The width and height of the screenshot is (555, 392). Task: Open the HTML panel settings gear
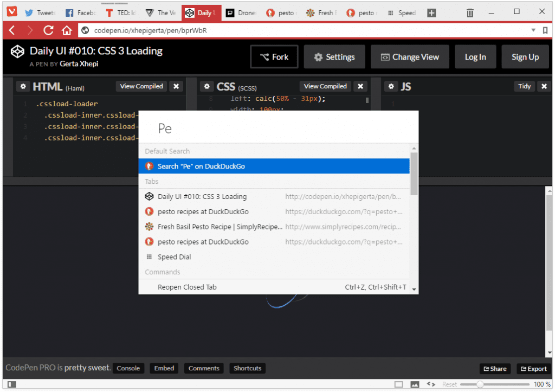point(23,86)
